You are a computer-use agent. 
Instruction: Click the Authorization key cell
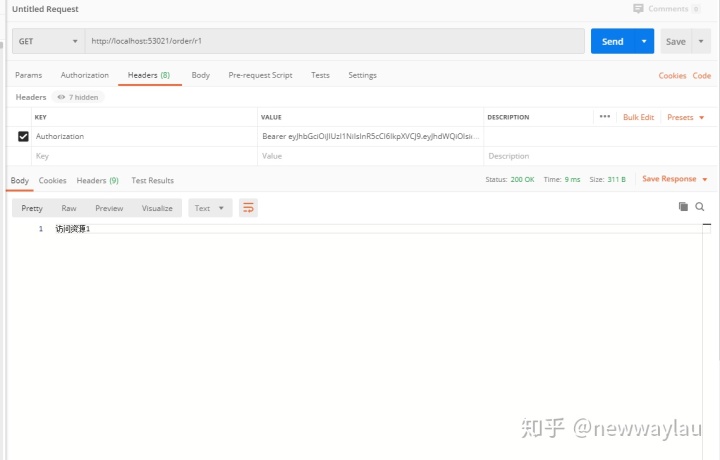pyautogui.click(x=144, y=136)
